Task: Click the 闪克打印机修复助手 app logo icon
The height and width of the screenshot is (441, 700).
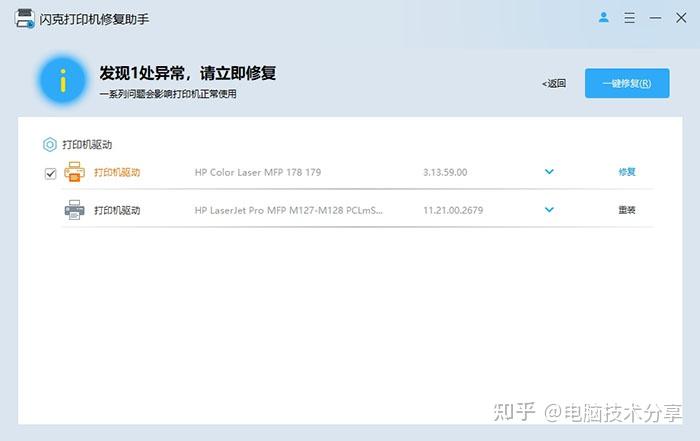Action: tap(25, 18)
